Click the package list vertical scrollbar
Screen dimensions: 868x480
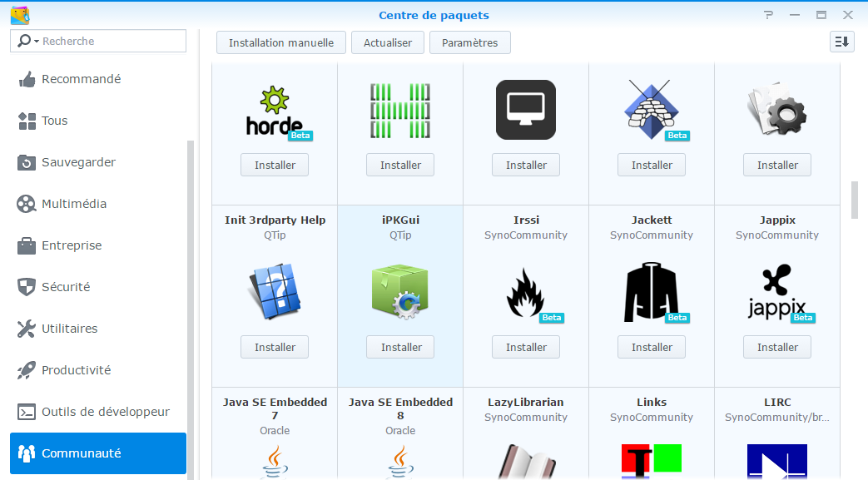tap(855, 200)
